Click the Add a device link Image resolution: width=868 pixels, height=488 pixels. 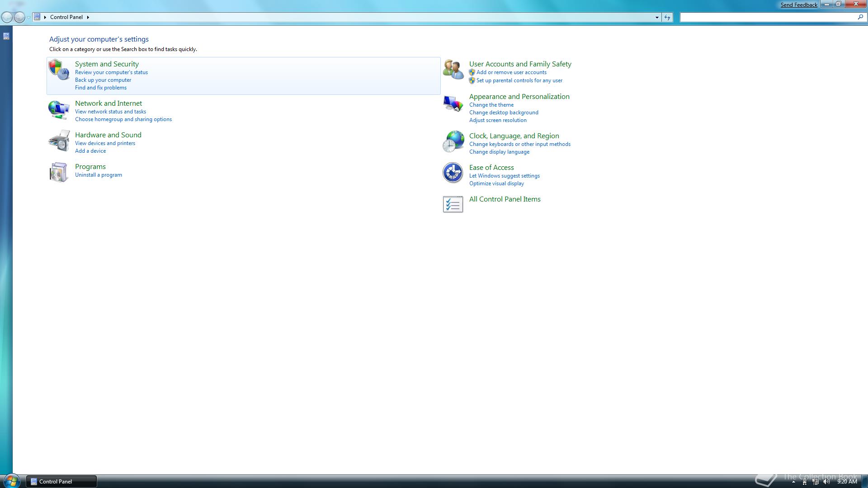pyautogui.click(x=90, y=151)
